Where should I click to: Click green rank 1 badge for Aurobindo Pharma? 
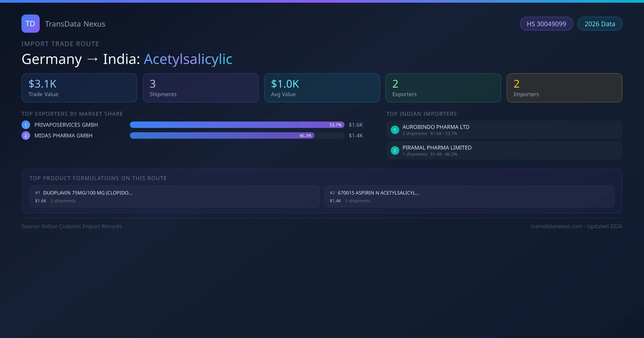pos(395,130)
